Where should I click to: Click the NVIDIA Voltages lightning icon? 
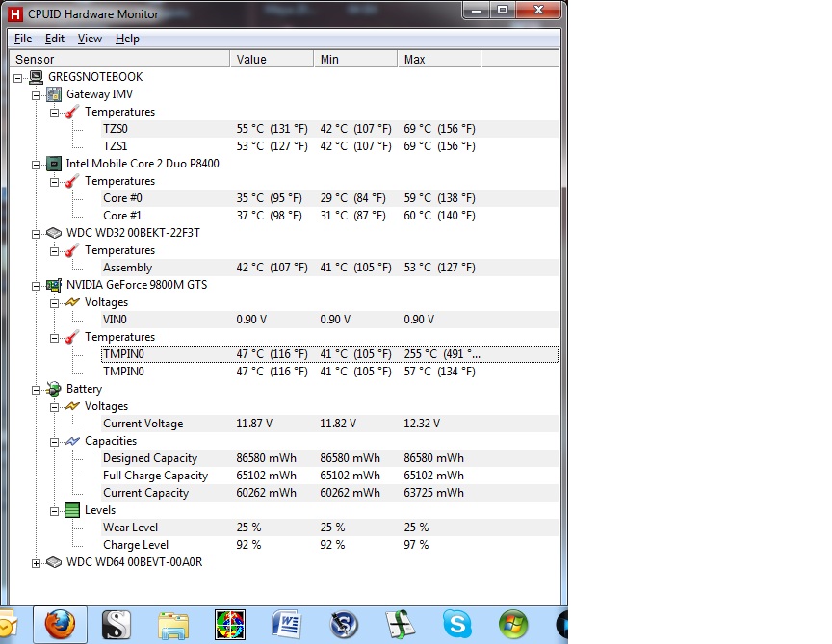pos(72,302)
